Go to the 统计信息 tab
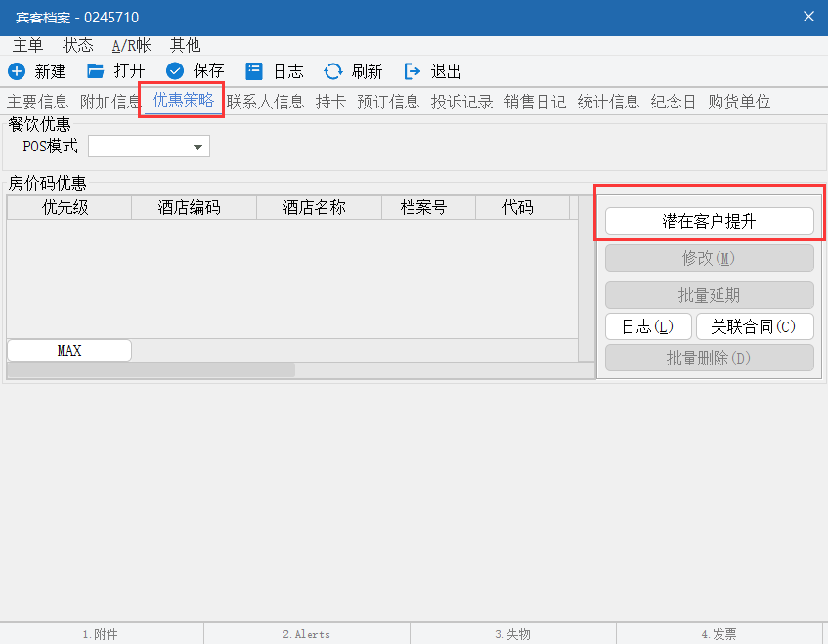828x644 pixels. [608, 102]
